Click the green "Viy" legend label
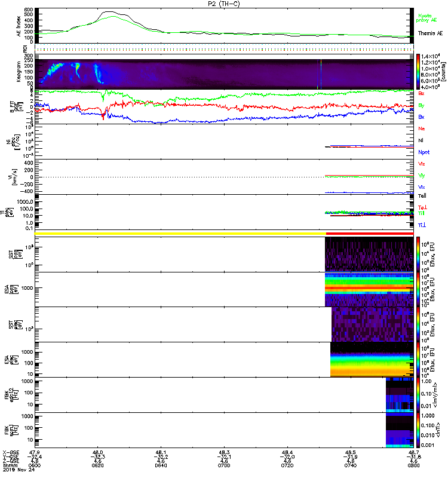This screenshot has height=478, width=448. point(421,176)
